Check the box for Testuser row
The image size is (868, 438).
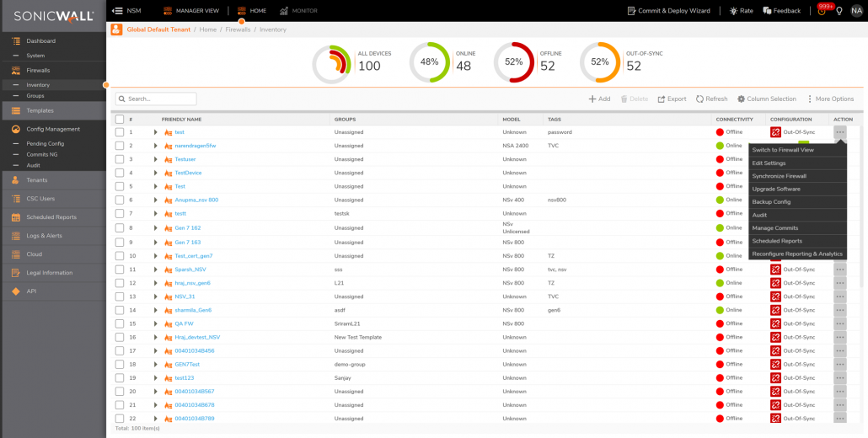click(x=120, y=159)
